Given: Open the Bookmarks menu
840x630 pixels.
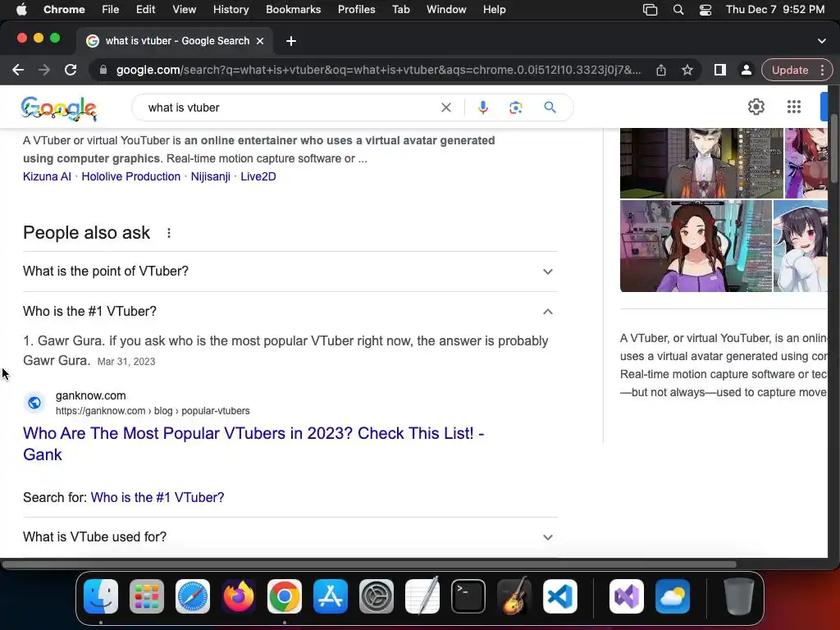Looking at the screenshot, I should [x=293, y=9].
